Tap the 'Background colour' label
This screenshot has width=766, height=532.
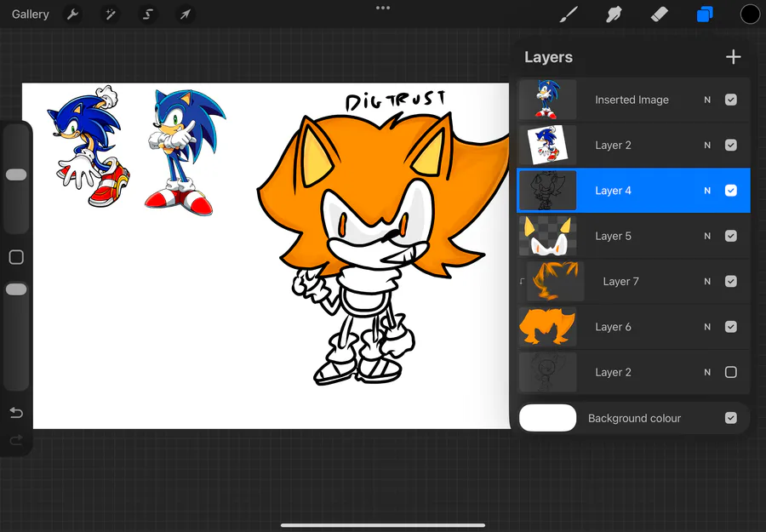click(634, 418)
